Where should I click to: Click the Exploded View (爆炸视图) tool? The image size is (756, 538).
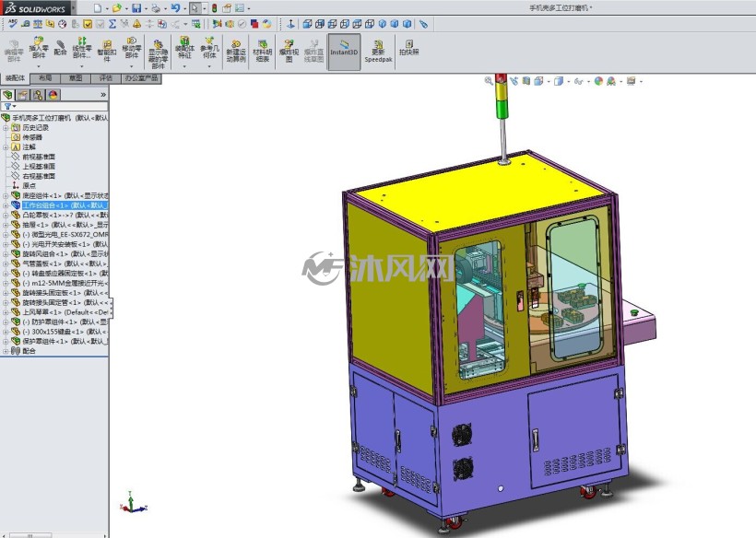tap(289, 51)
